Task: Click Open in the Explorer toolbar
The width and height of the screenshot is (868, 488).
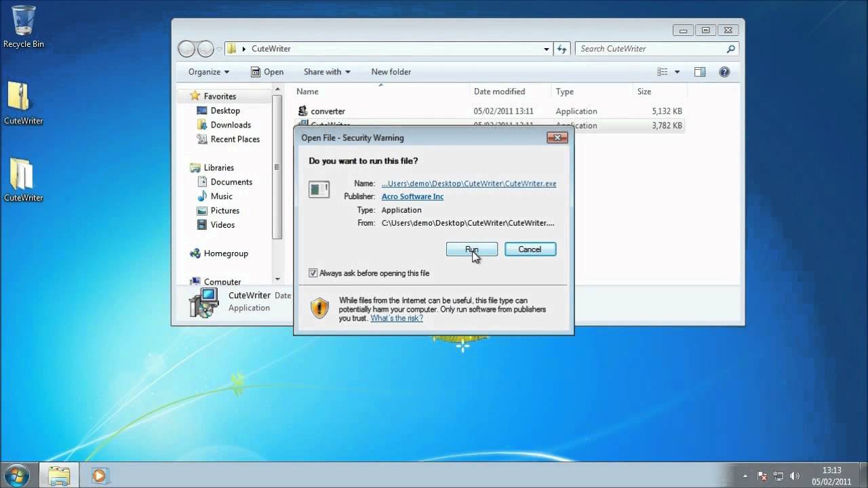Action: 267,72
